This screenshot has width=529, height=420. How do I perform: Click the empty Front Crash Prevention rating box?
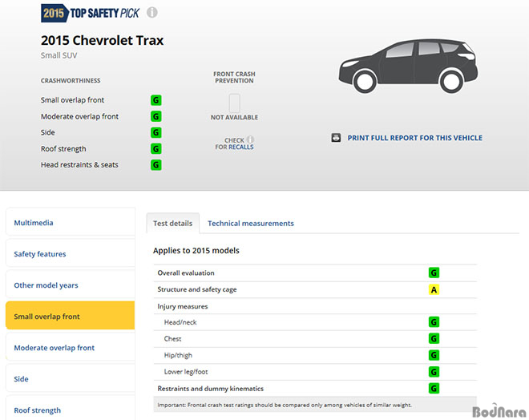(x=235, y=103)
